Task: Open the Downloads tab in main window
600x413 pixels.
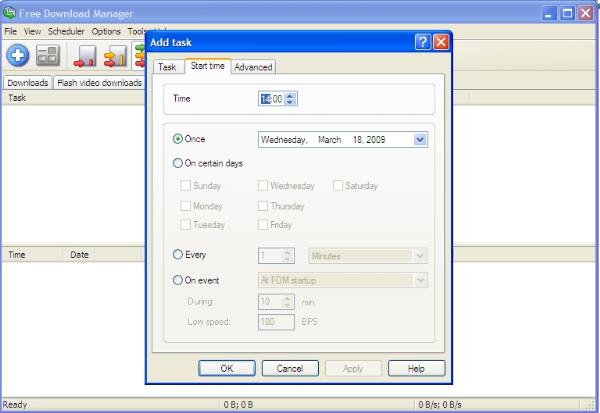Action: (28, 83)
